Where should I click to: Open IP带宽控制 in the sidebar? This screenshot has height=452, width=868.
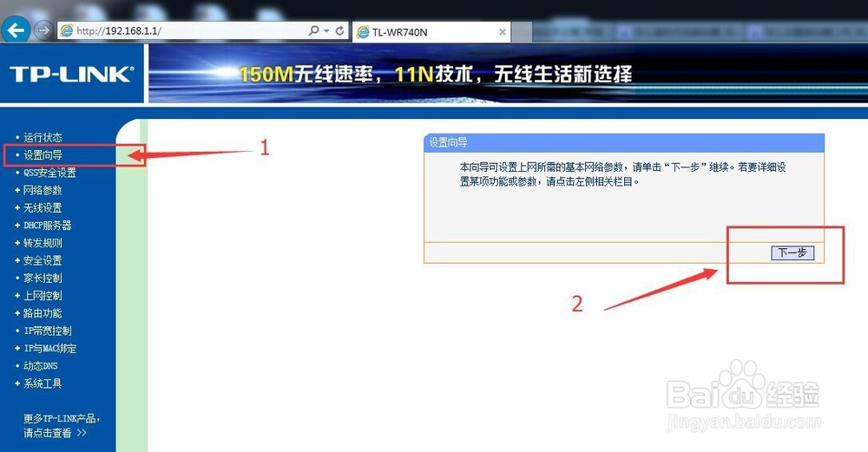click(48, 331)
